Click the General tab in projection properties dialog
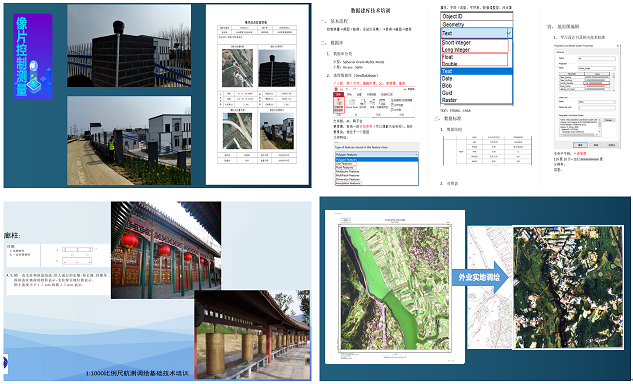633x384 pixels. pos(560,52)
